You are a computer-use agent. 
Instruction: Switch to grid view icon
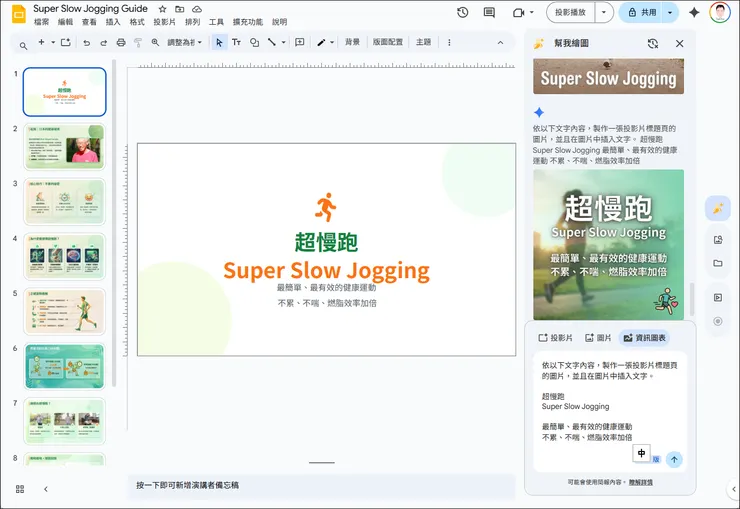(20, 489)
